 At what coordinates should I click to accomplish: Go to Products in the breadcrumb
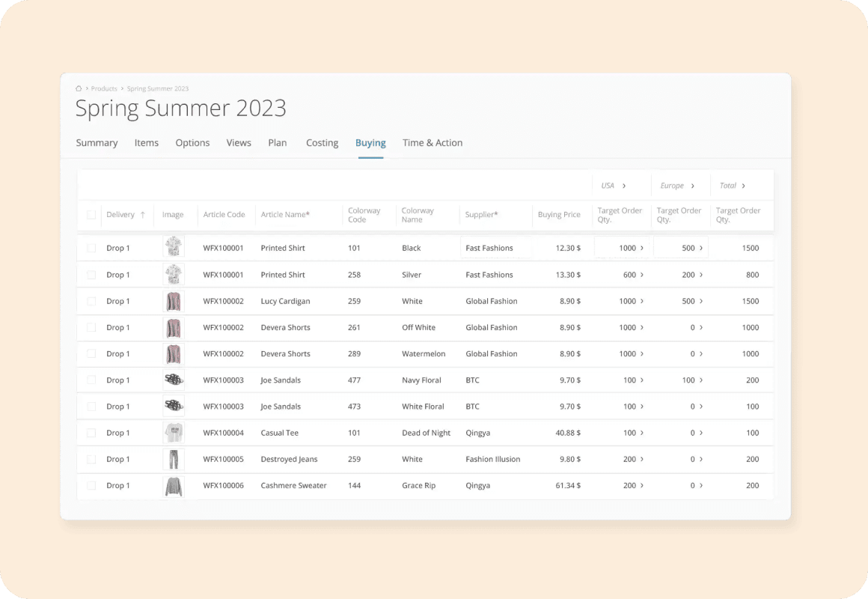[104, 89]
